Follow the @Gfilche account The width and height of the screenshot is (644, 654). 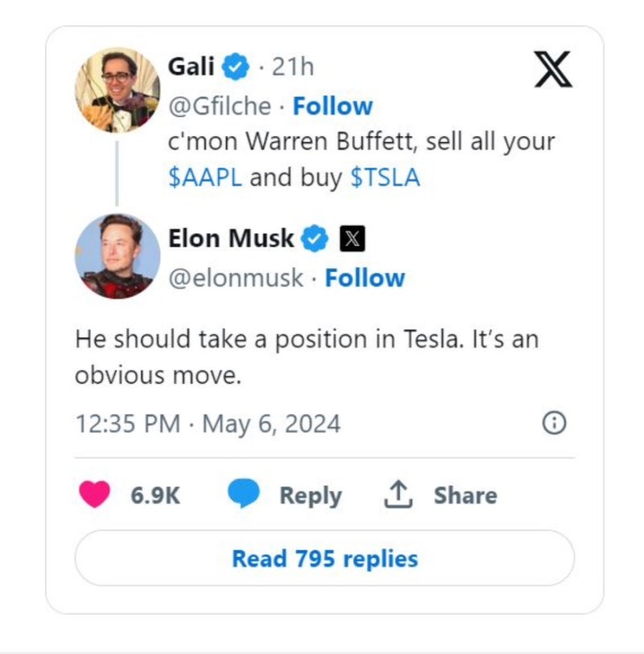332,106
